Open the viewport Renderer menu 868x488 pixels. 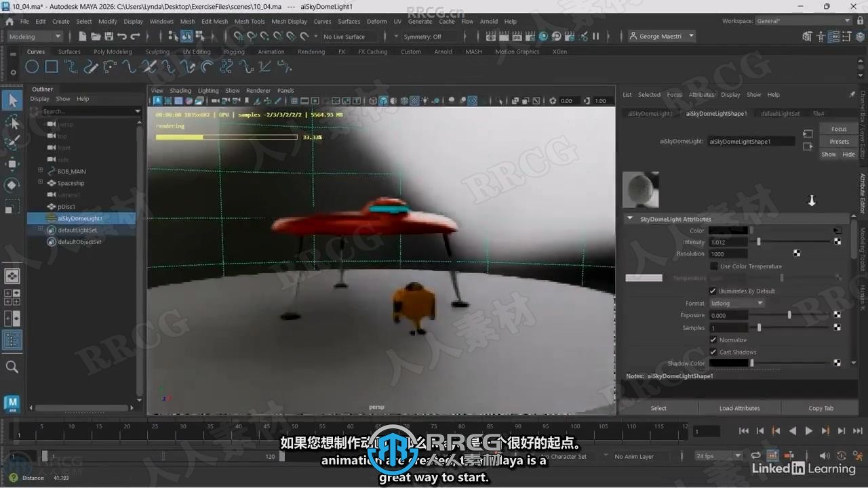[x=258, y=90]
